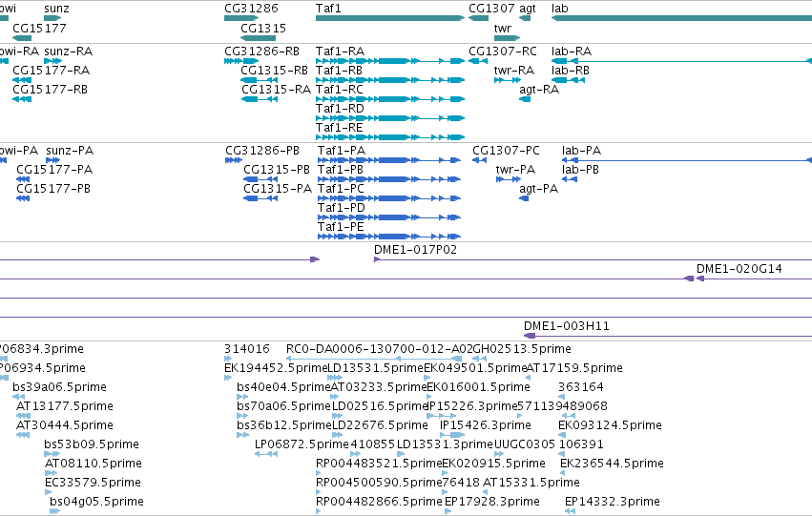Select the AT08110.5prime EST label
Viewport: 812px width, 516px height.
pyautogui.click(x=94, y=464)
